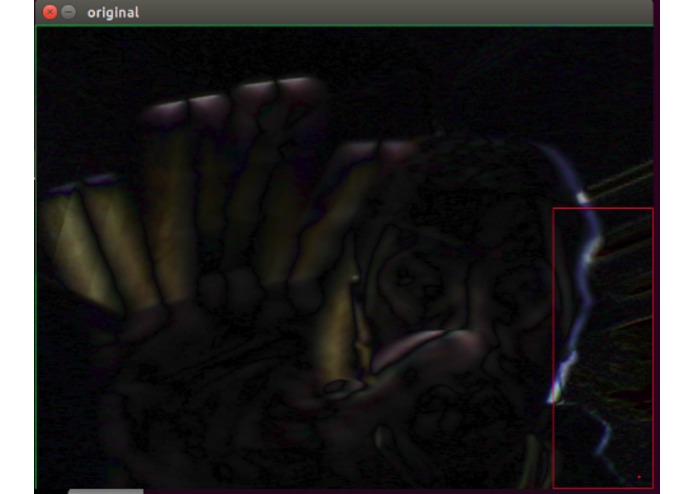Image resolution: width=695 pixels, height=494 pixels.
Task: Click the "original" title bar text
Action: (113, 12)
